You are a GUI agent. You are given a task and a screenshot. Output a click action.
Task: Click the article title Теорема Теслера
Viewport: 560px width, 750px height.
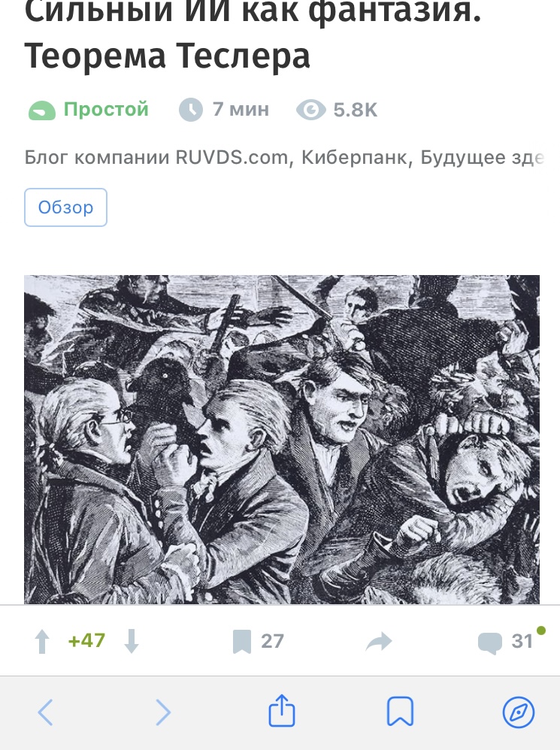[x=167, y=56]
